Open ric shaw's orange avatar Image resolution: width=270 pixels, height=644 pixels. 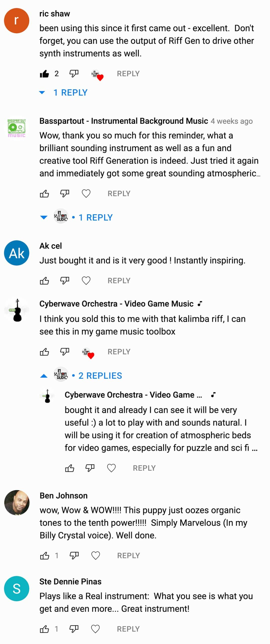pos(17,21)
